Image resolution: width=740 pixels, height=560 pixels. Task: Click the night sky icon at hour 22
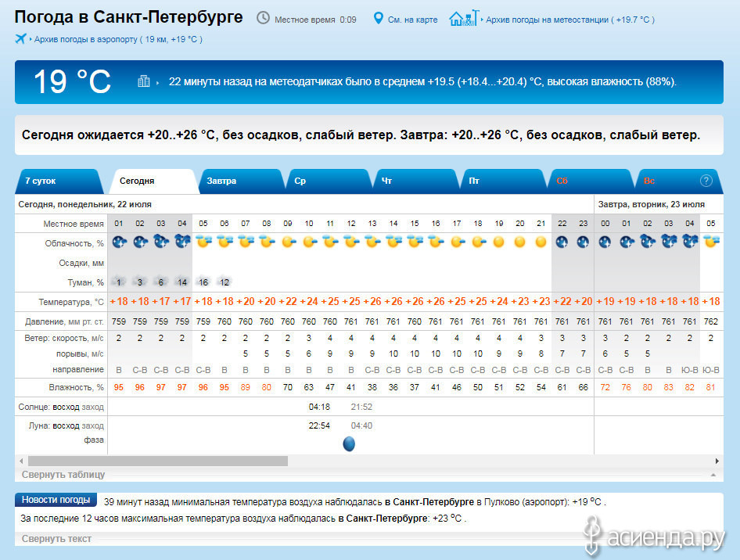pos(562,242)
